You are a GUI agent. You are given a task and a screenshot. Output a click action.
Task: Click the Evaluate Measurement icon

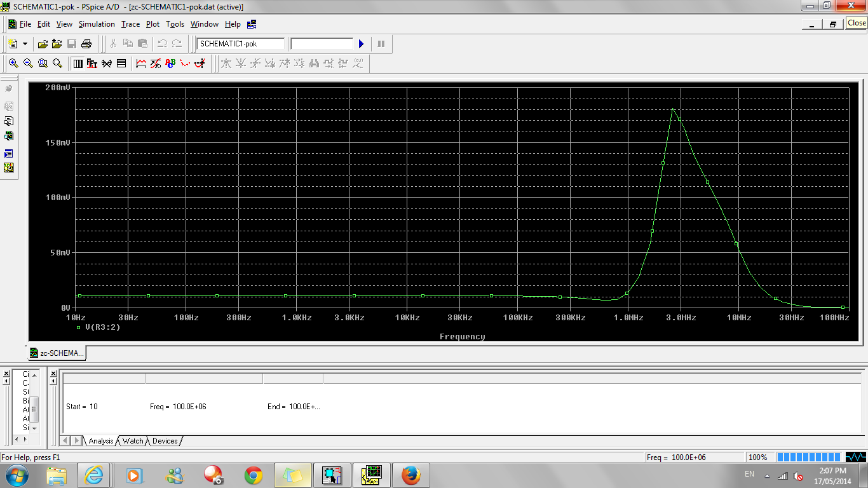coord(156,64)
